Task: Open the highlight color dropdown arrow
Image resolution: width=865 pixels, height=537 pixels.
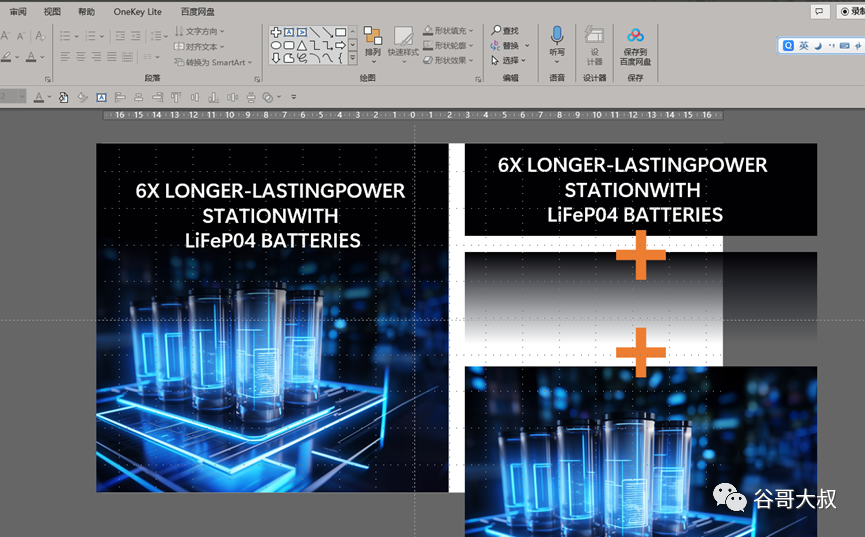Action: click(17, 57)
